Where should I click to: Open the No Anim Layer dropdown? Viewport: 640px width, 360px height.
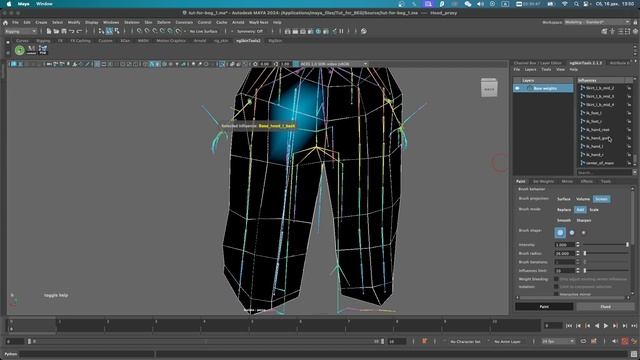tap(507, 341)
